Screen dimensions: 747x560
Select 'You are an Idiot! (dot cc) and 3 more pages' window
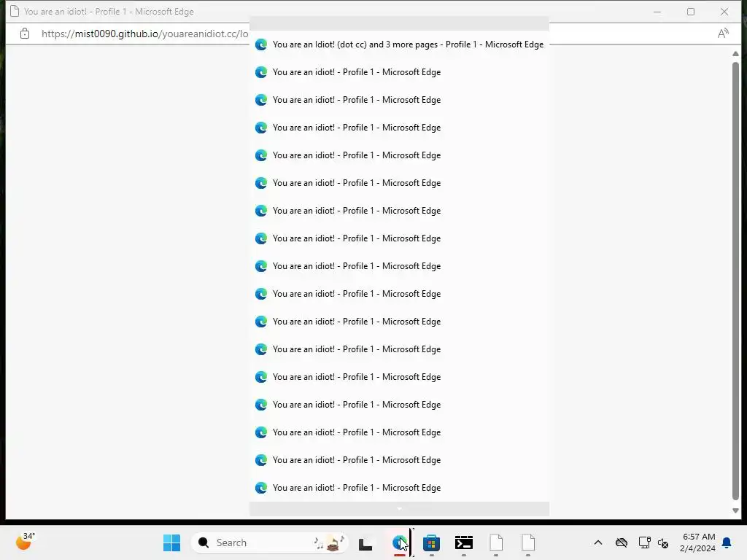pyautogui.click(x=399, y=44)
